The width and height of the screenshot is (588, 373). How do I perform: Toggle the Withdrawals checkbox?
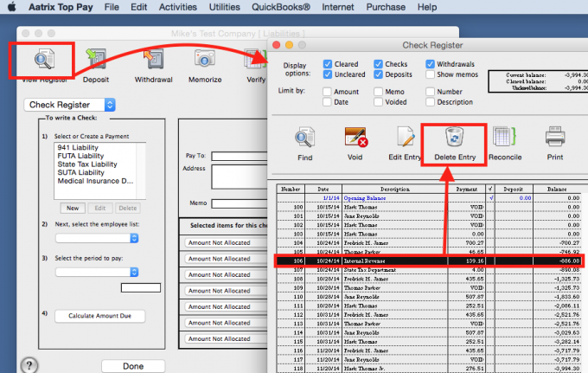430,64
